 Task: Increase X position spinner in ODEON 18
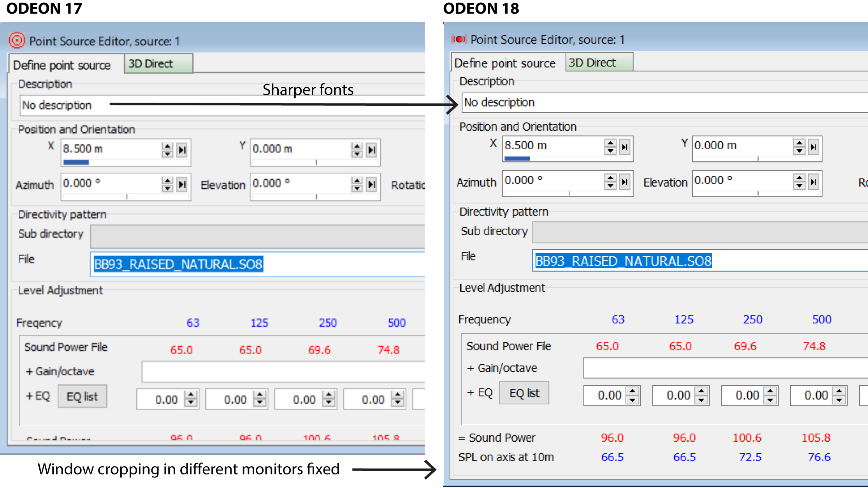(x=610, y=143)
